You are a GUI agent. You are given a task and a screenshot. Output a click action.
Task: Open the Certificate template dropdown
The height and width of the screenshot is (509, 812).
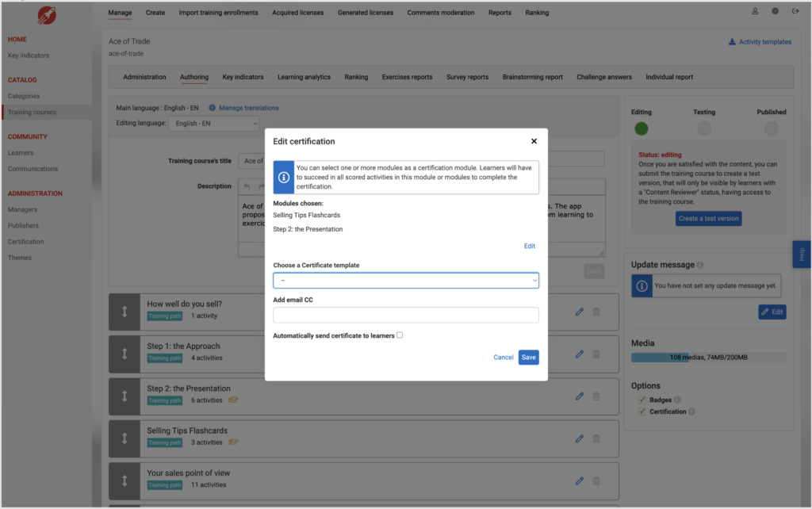coord(405,281)
